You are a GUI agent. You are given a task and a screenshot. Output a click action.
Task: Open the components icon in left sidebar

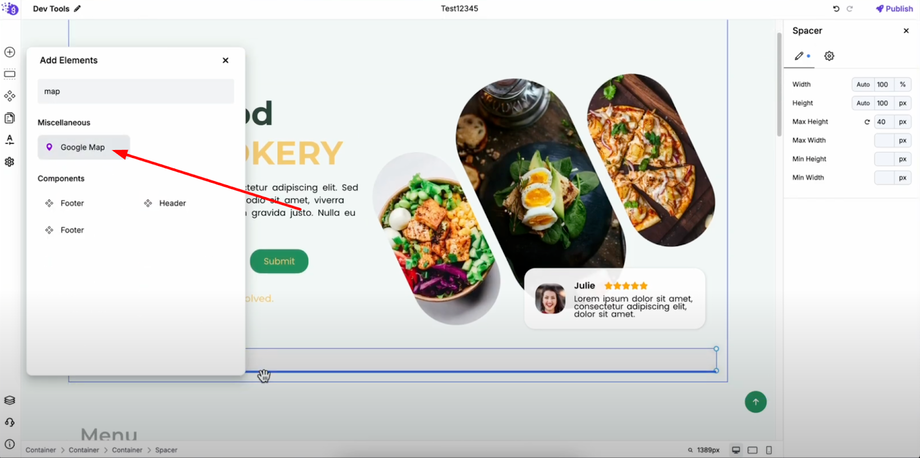click(9, 96)
